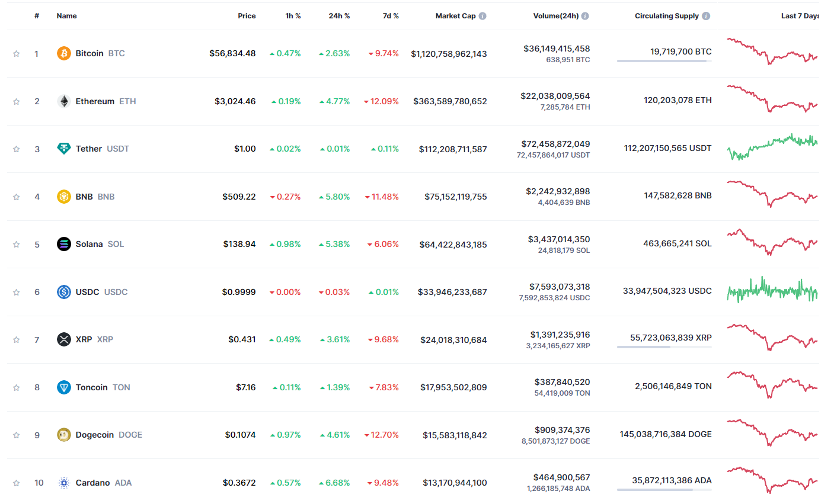
Task: Open the Market Cap info tooltip
Action: click(x=483, y=16)
